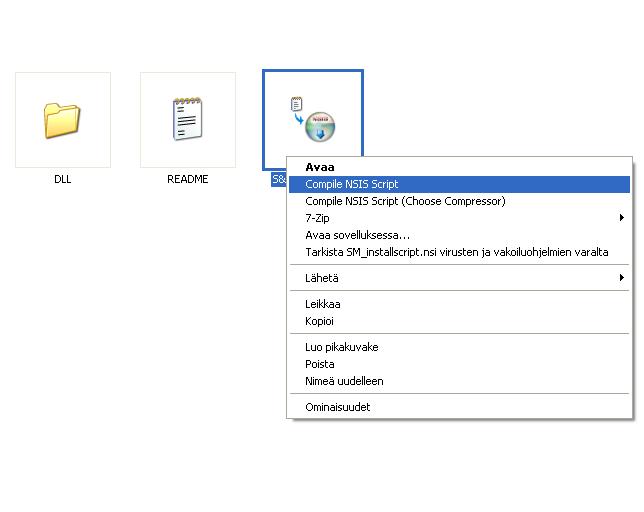Click the DLL folder name label
Viewport: 644px width, 512px height.
coord(62,179)
